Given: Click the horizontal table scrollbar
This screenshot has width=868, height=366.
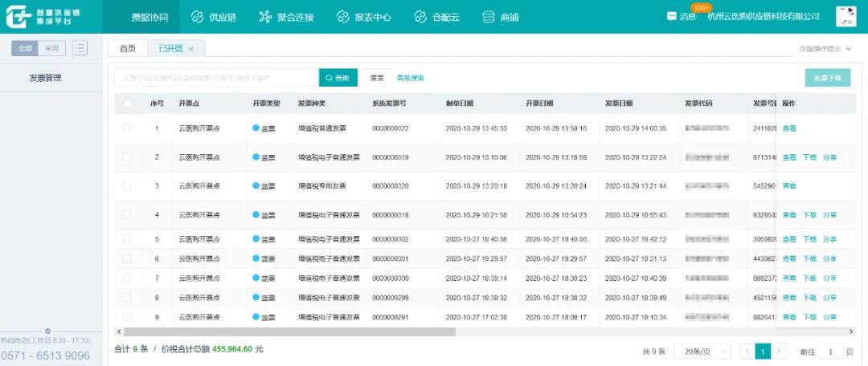Looking at the screenshot, I should [289, 331].
